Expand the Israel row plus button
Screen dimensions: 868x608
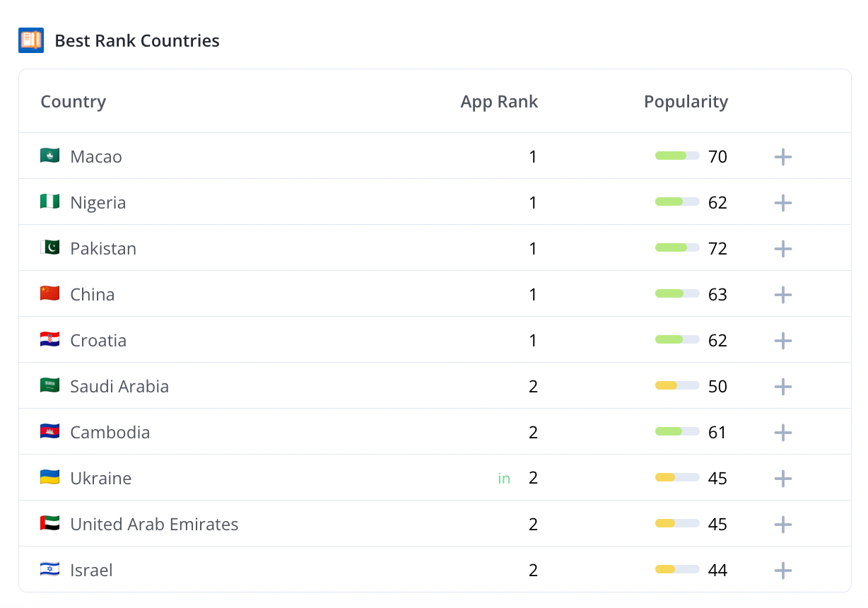pos(782,571)
